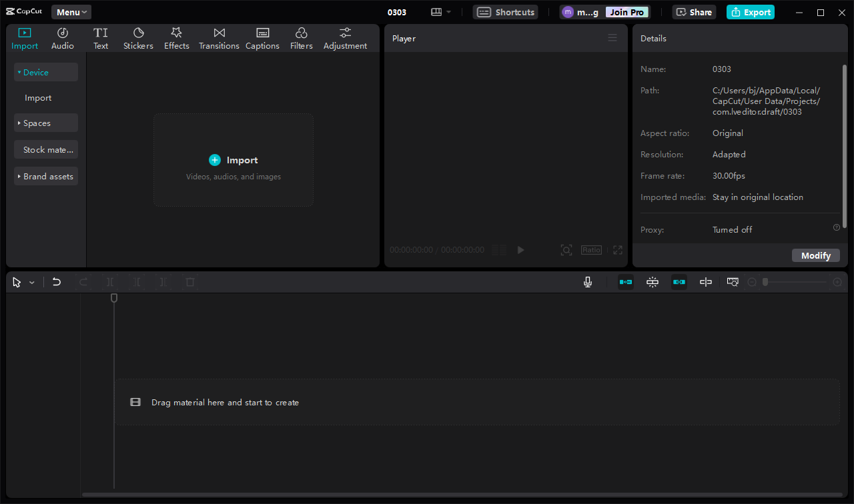Record a voiceover using the microphone icon
854x504 pixels.
587,281
